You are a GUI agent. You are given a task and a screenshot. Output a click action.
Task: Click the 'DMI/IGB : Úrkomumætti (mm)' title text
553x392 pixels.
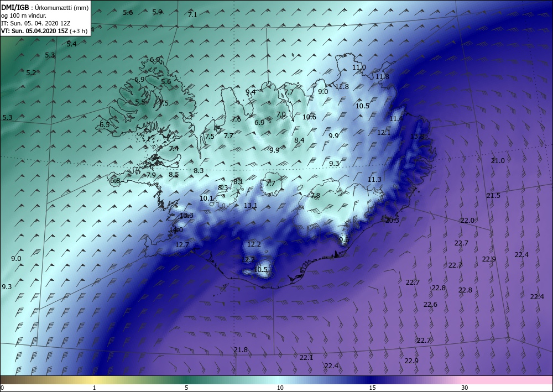tap(44, 7)
